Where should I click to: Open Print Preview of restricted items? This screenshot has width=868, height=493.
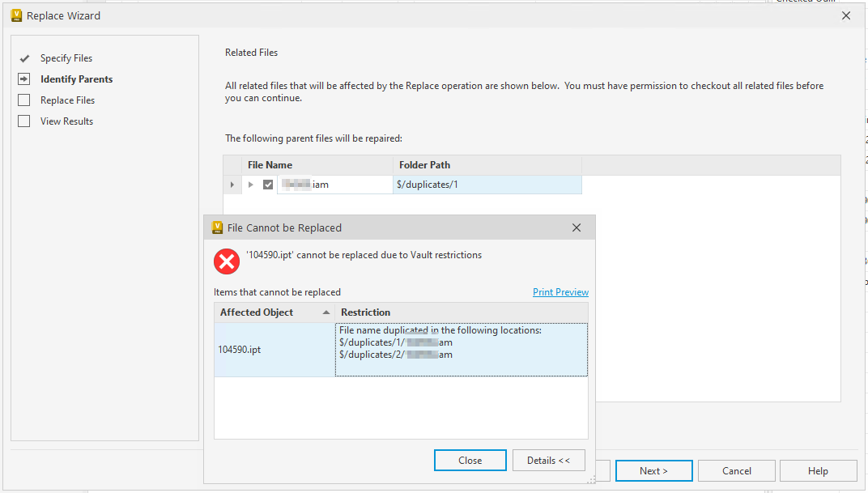(560, 291)
